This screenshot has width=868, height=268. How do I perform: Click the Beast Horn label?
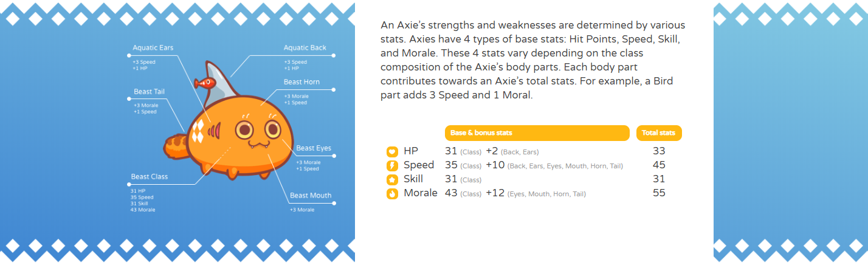coord(301,82)
